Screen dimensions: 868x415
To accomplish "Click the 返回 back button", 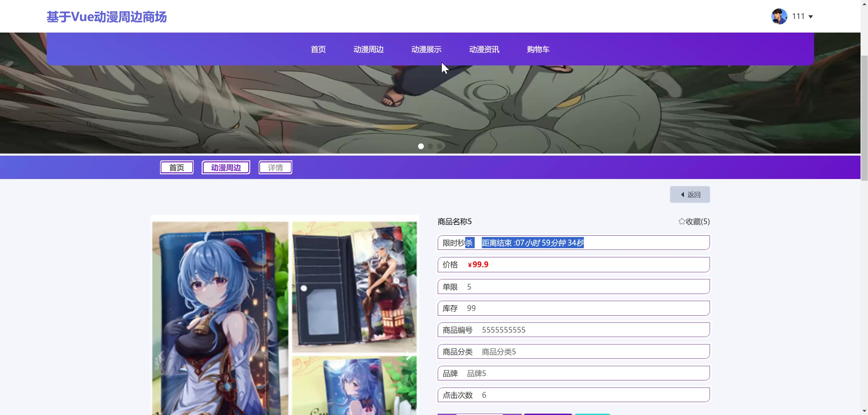I will click(x=690, y=195).
